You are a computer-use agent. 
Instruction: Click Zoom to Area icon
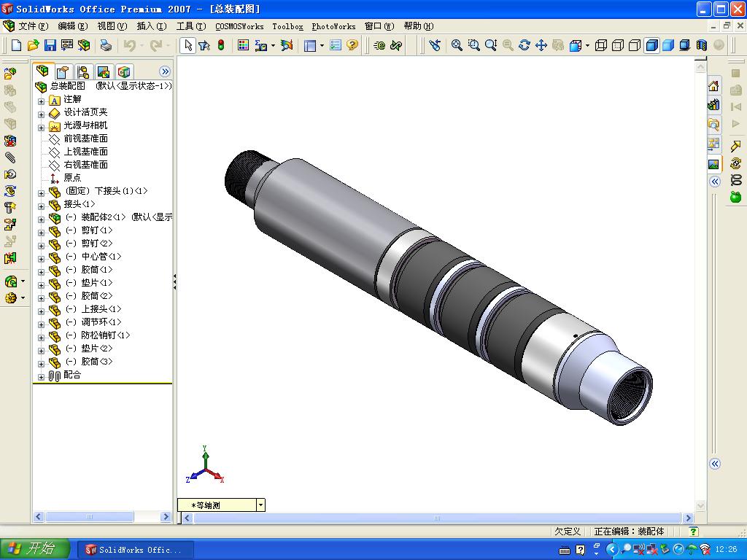tap(473, 45)
